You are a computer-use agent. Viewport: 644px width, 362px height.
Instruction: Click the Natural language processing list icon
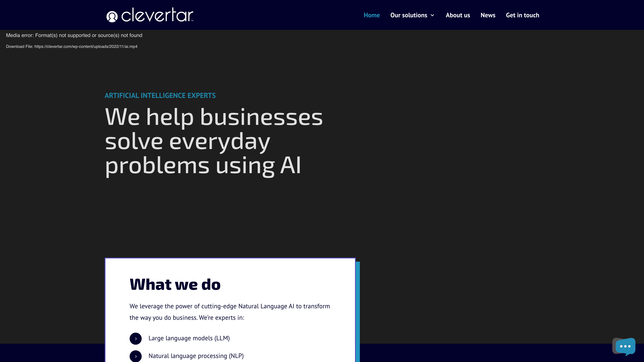coord(136,356)
